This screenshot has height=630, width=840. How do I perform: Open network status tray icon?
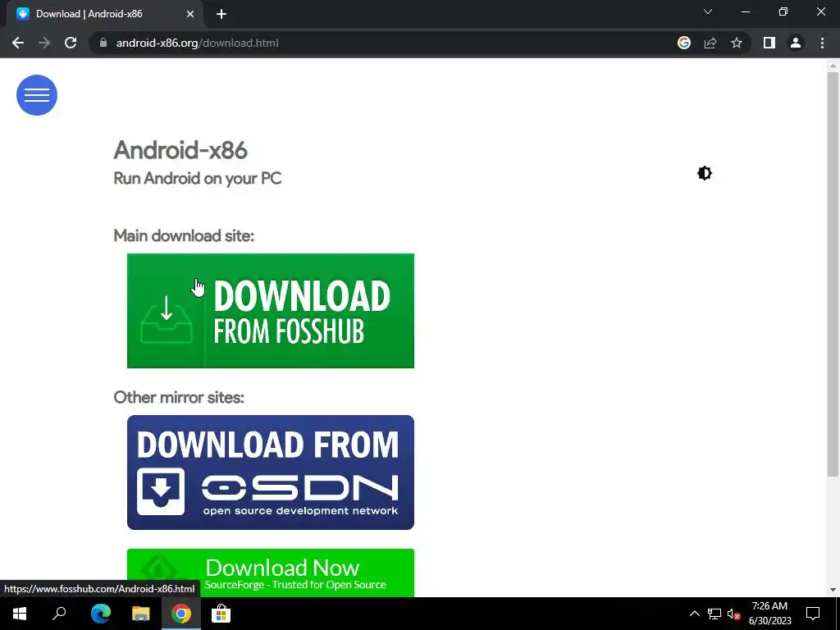click(x=714, y=614)
